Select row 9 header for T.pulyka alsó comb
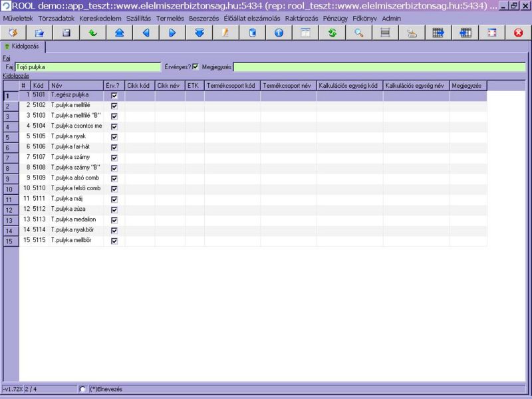 11,179
